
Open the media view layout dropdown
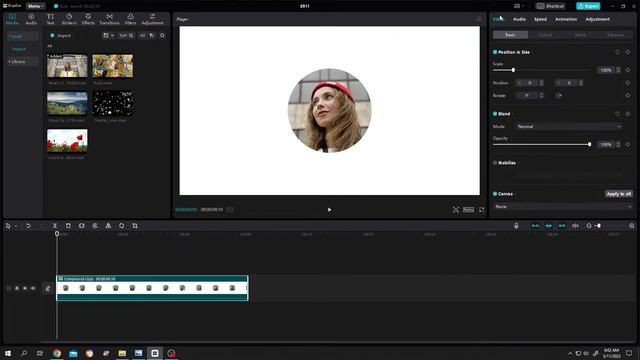[108, 36]
